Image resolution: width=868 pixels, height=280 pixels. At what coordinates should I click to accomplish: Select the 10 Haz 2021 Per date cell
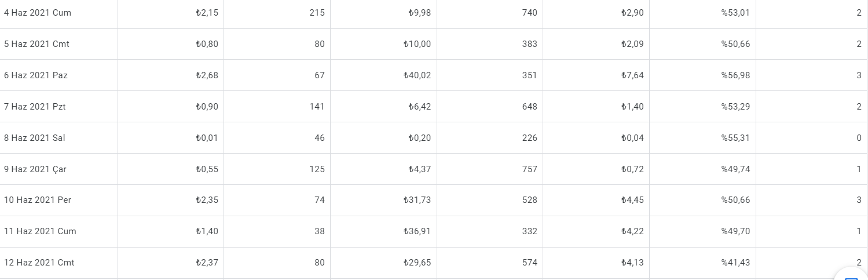tap(58, 200)
